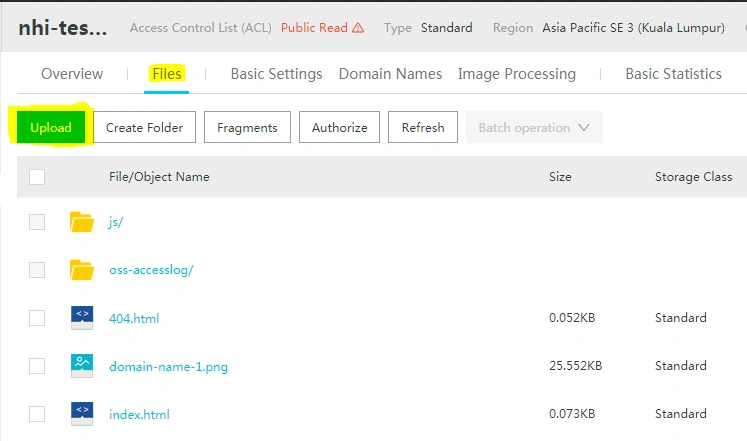This screenshot has width=747, height=441.
Task: Click the Public Read warning triangle icon
Action: [x=358, y=28]
